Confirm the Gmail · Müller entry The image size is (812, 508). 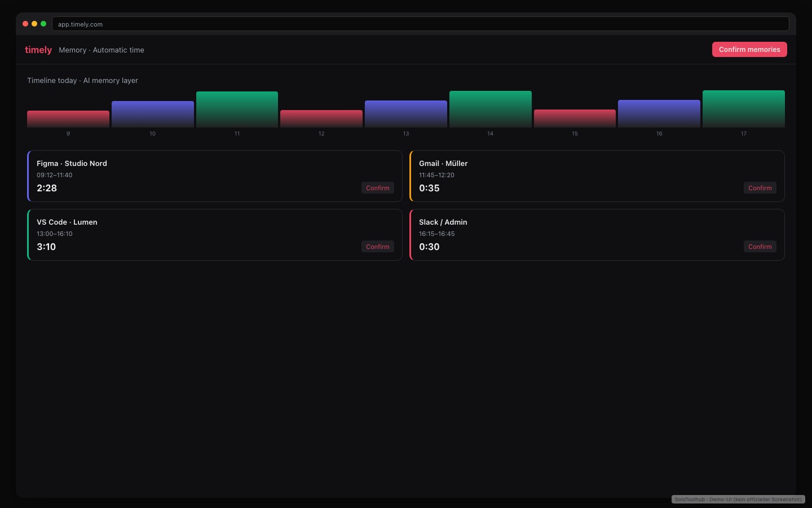click(x=760, y=188)
